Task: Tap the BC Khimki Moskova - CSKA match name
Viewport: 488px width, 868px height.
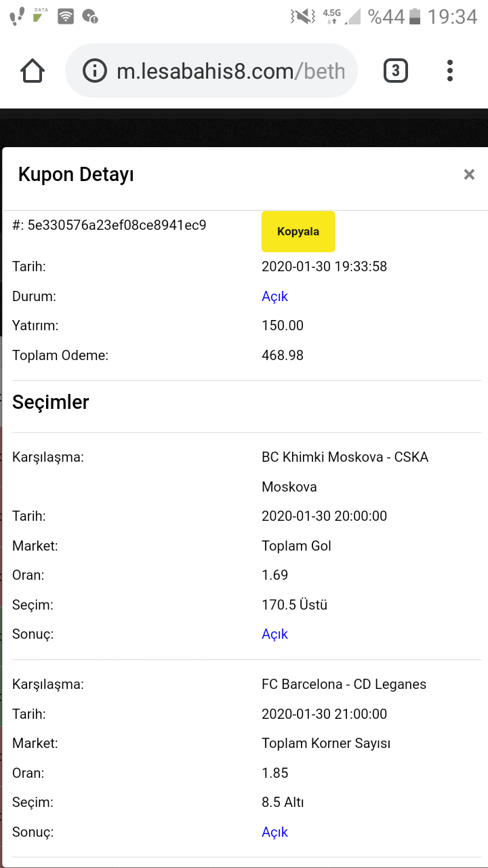Action: coord(345,472)
